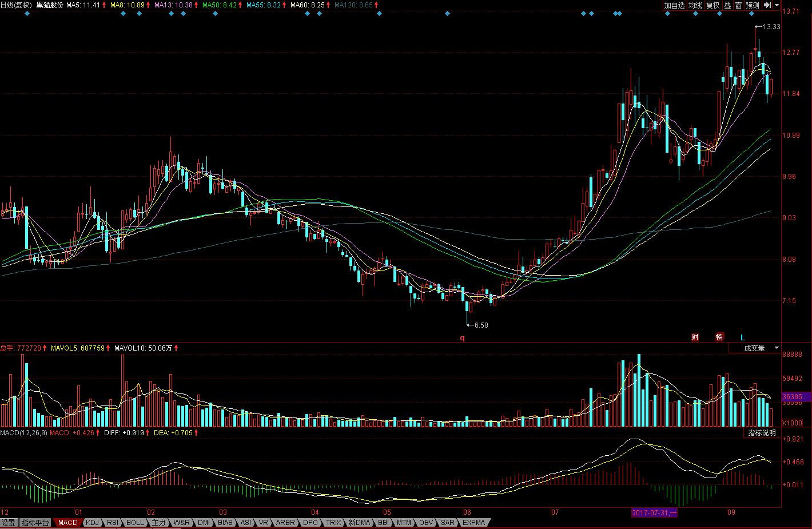
Task: Switch to the BOLL indicator tab
Action: coord(136,523)
